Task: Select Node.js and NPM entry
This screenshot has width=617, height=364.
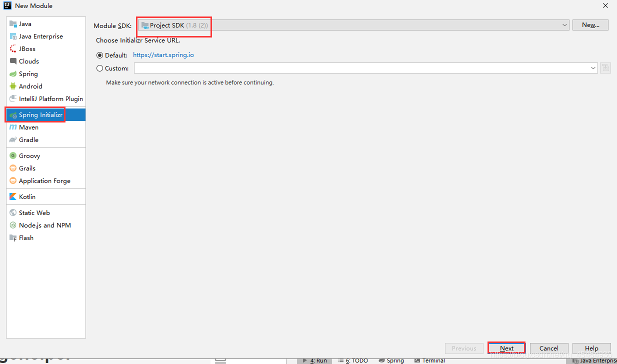Action: tap(46, 225)
